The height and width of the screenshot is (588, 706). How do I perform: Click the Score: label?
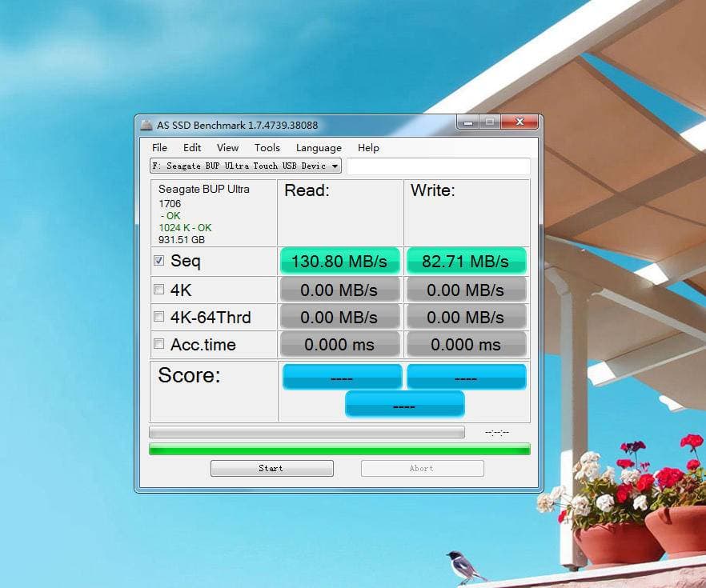(189, 375)
